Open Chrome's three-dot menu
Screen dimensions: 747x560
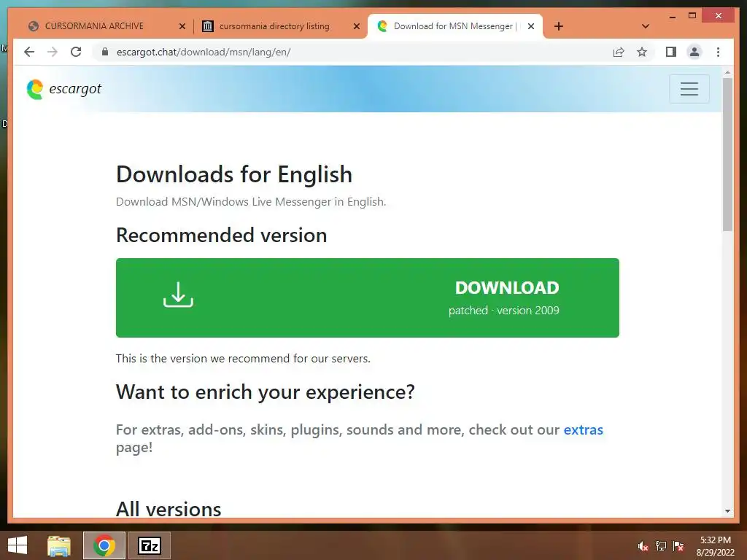click(718, 52)
